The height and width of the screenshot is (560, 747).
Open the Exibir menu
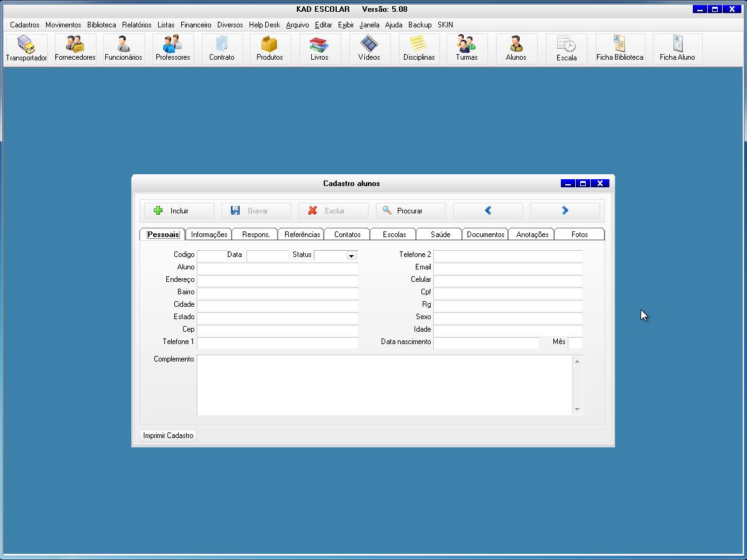346,25
